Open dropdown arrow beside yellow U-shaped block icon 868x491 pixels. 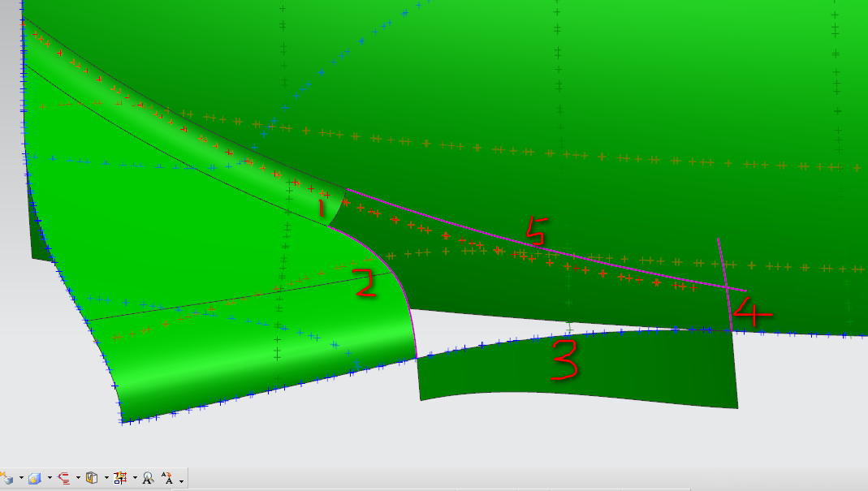pos(106,479)
